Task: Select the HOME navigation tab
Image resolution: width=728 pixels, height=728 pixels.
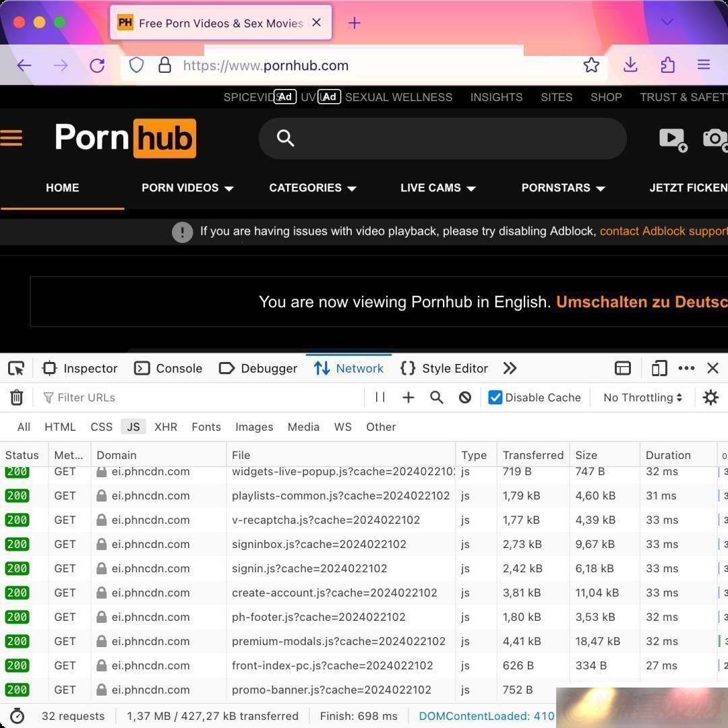Action: [x=62, y=187]
